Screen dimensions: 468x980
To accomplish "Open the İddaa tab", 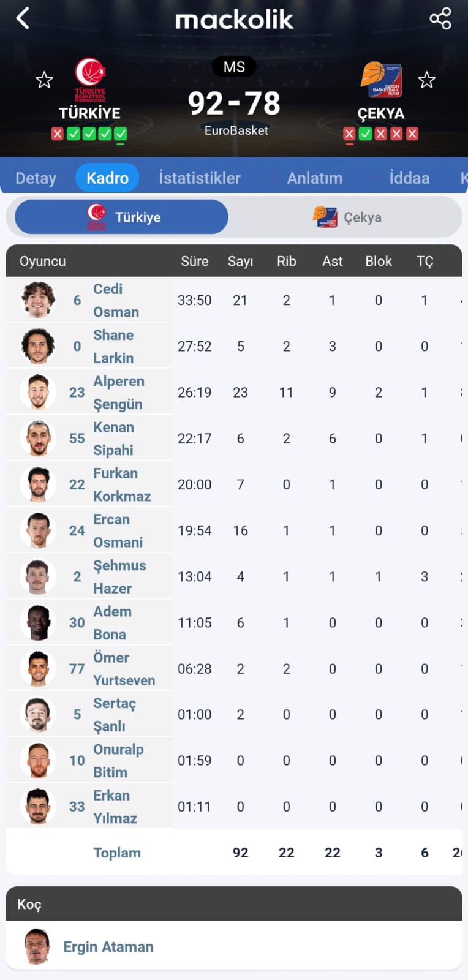I will coord(409,178).
